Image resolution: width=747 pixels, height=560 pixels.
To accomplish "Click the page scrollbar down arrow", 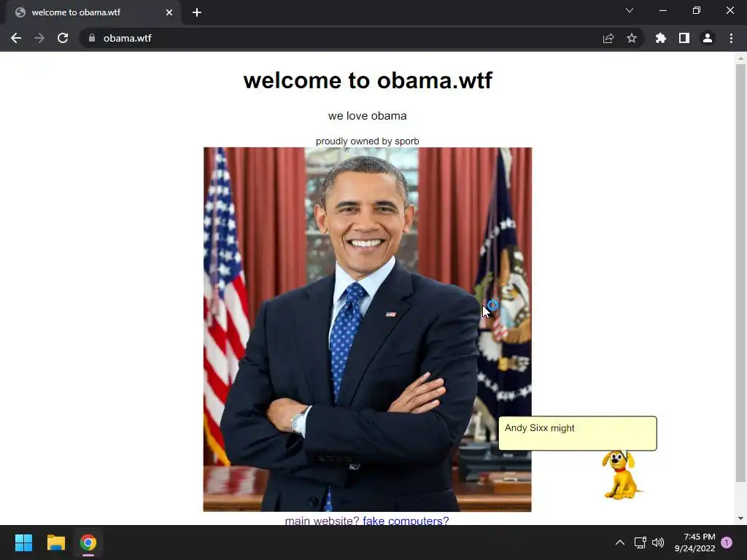I will (x=740, y=518).
